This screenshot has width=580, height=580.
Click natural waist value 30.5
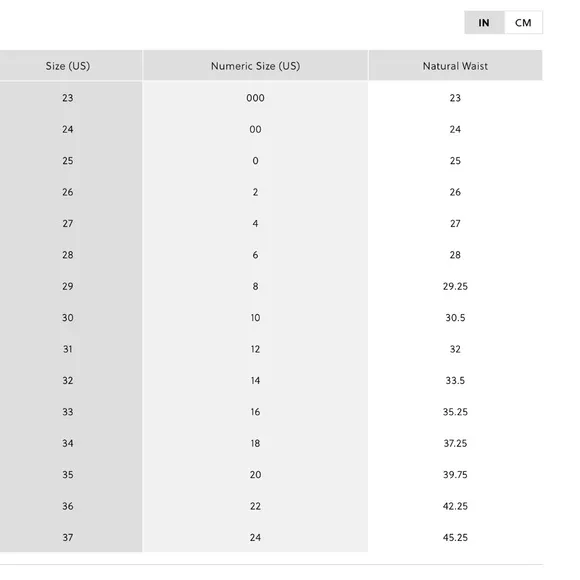455,318
